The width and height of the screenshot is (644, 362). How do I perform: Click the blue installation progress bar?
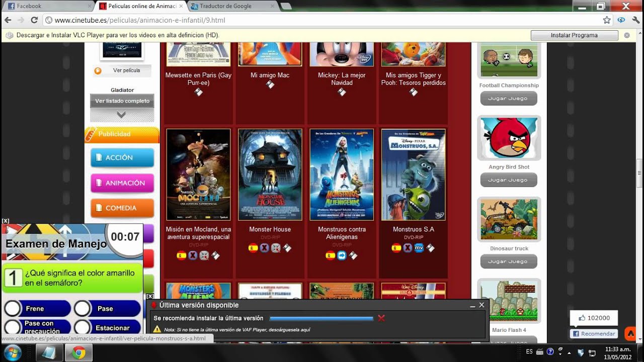(x=321, y=318)
